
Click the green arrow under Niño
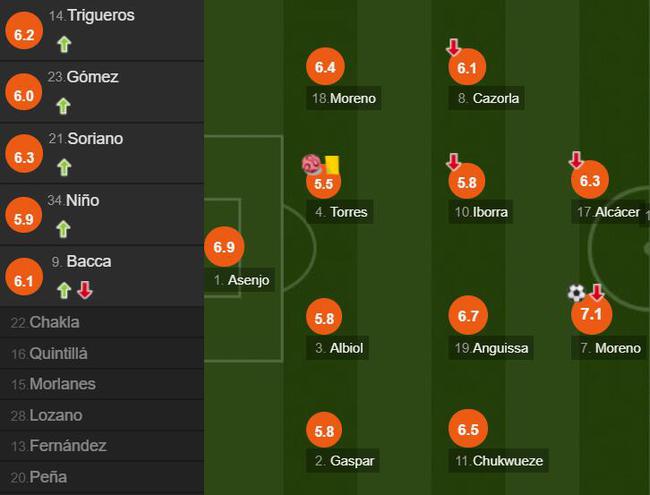pyautogui.click(x=63, y=229)
